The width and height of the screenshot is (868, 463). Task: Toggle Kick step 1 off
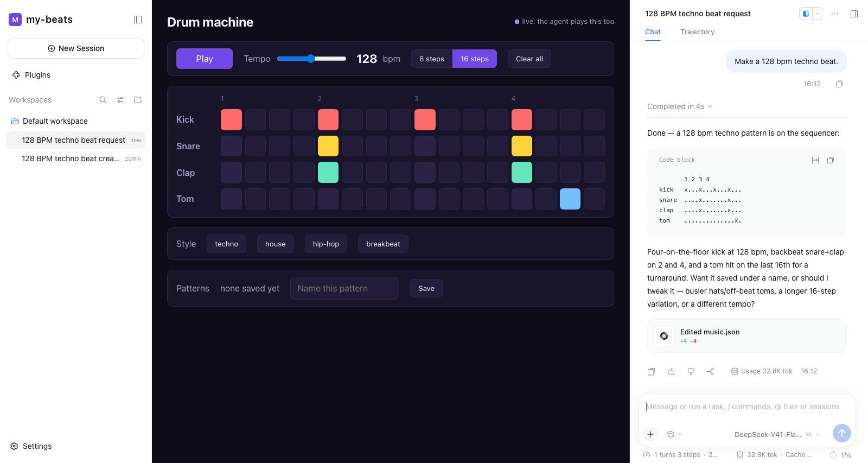point(231,119)
